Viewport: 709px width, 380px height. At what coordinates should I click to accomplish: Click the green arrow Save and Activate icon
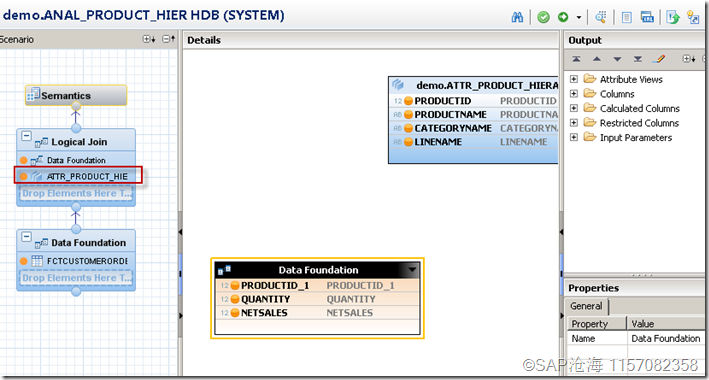click(563, 17)
